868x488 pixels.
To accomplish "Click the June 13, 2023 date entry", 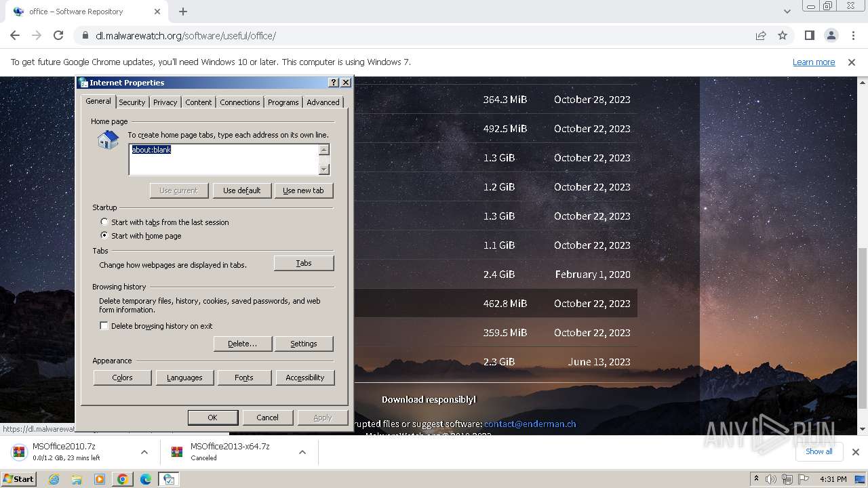I will tap(599, 361).
